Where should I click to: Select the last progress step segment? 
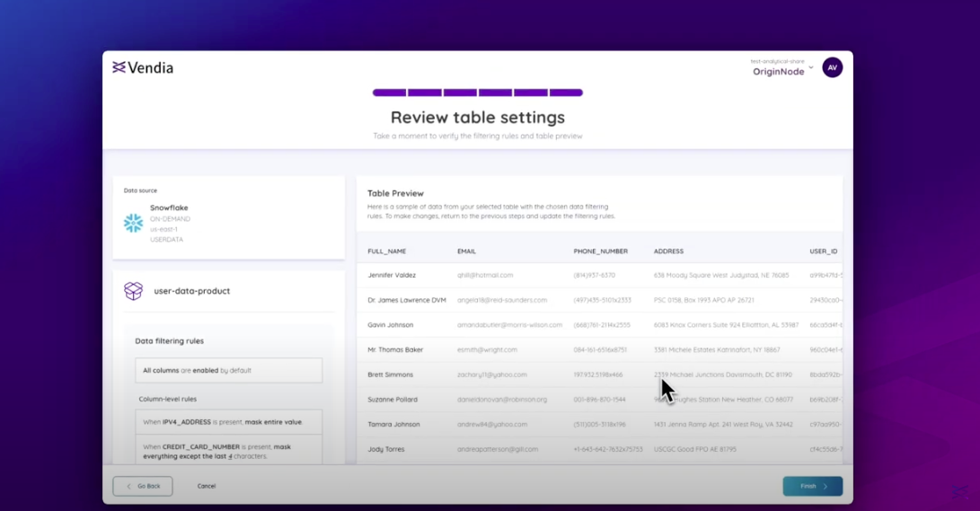pyautogui.click(x=566, y=93)
